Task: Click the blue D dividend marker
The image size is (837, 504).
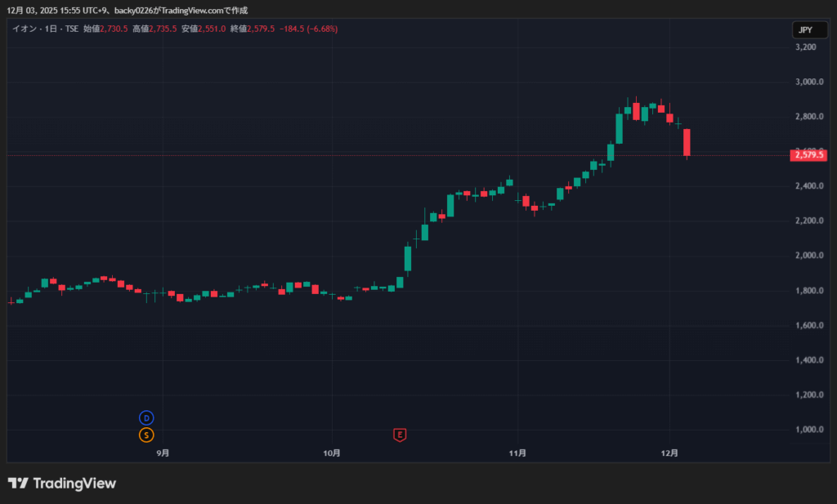Action: click(x=146, y=417)
